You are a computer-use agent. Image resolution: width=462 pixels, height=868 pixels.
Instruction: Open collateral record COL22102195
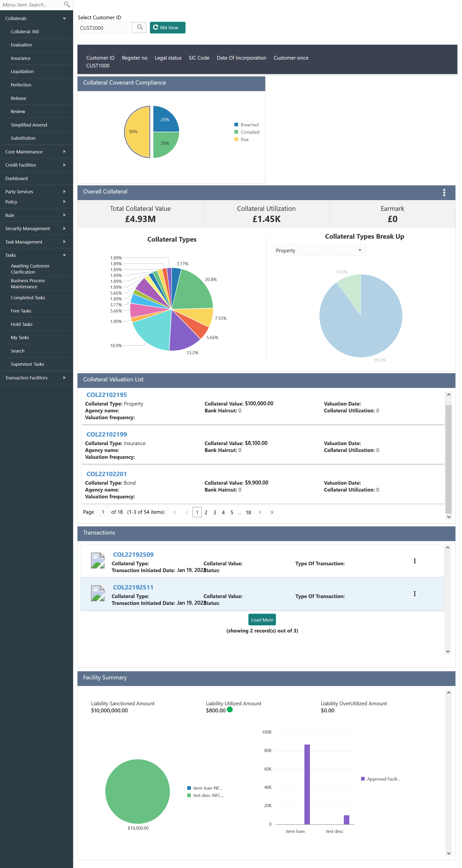tap(107, 395)
